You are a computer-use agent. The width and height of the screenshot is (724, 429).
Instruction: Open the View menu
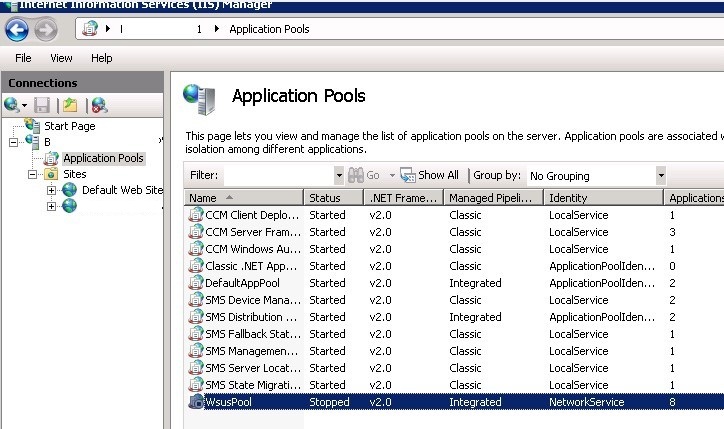[x=61, y=58]
